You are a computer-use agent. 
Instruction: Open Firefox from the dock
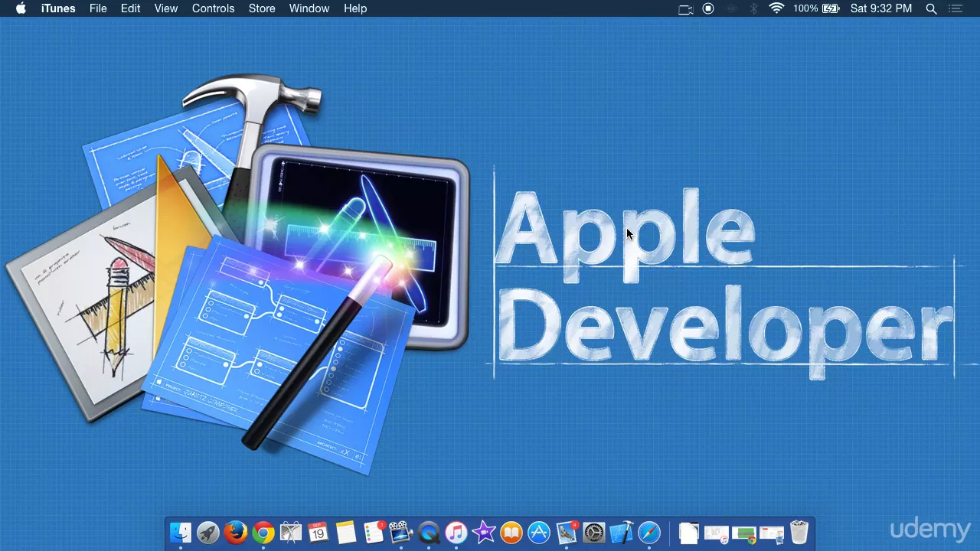pos(236,533)
